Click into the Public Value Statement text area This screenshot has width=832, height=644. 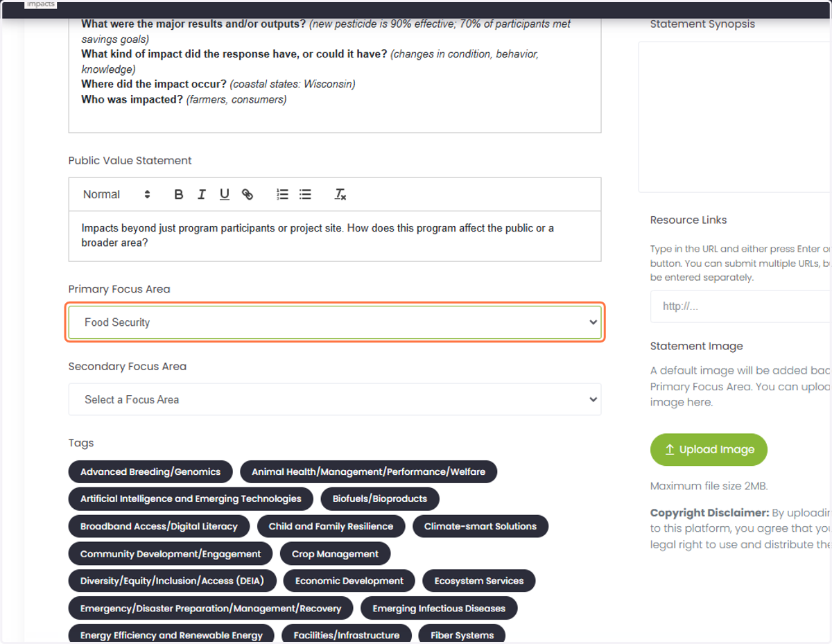pyautogui.click(x=335, y=236)
